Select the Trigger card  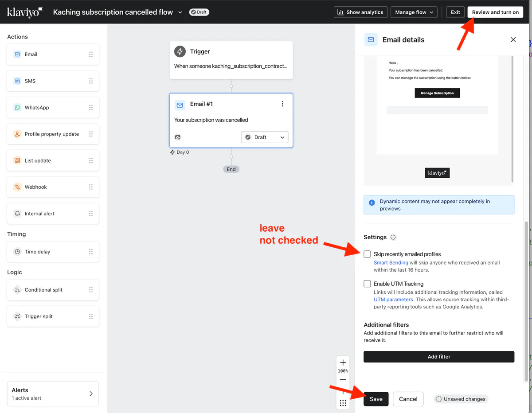[231, 60]
